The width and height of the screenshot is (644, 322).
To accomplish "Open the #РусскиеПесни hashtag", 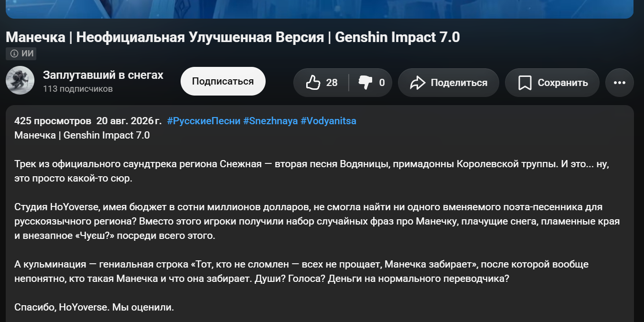I will 204,121.
